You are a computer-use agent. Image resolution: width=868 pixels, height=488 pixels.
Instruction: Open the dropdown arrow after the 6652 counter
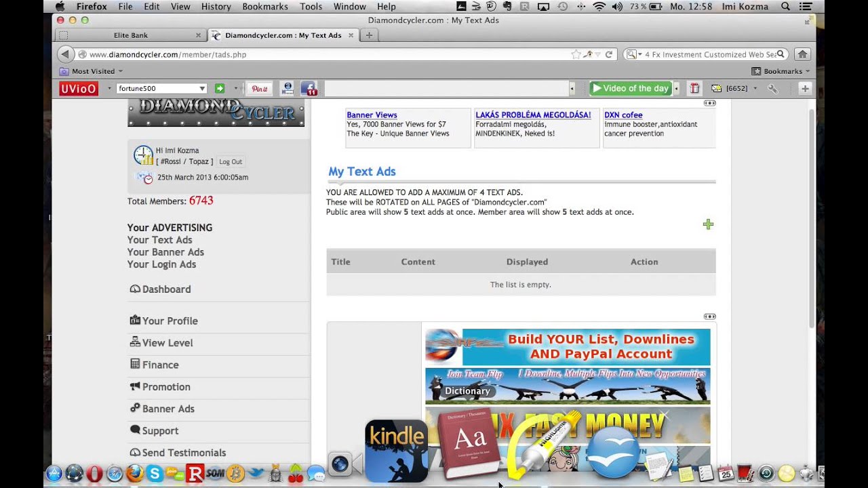pyautogui.click(x=755, y=88)
